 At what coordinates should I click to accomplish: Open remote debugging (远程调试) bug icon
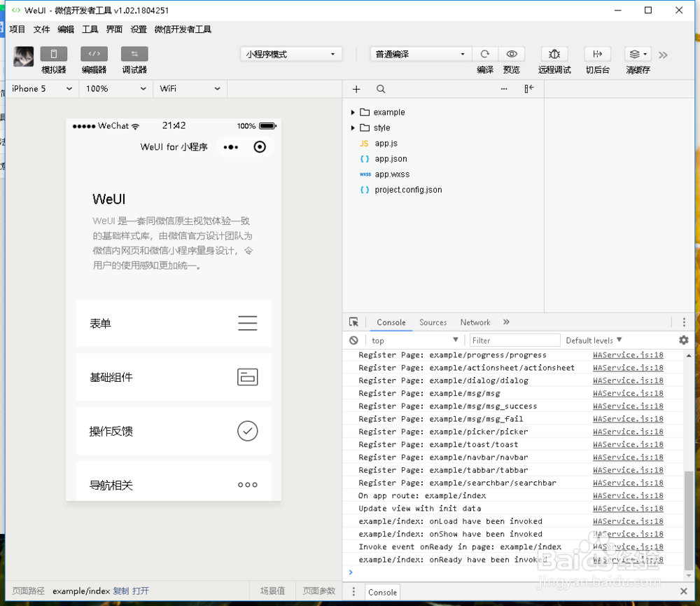point(554,54)
